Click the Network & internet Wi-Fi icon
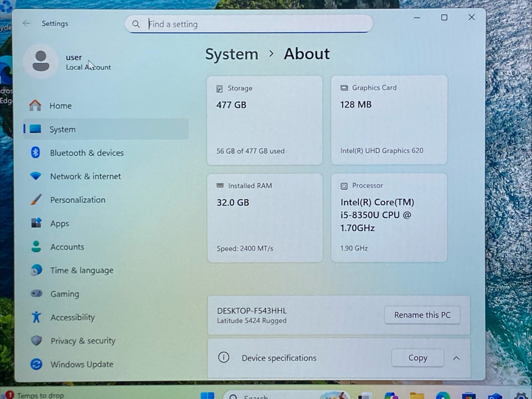The height and width of the screenshot is (399, 532). (36, 176)
